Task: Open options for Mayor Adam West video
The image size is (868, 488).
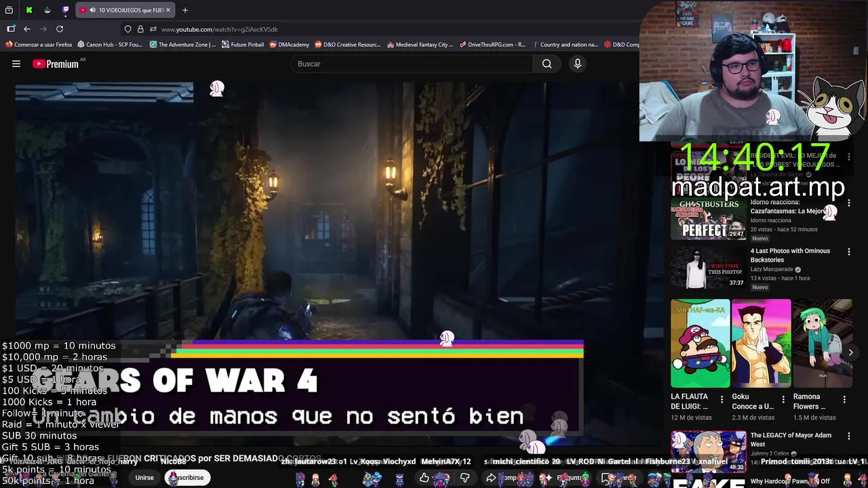Action: 848,436
